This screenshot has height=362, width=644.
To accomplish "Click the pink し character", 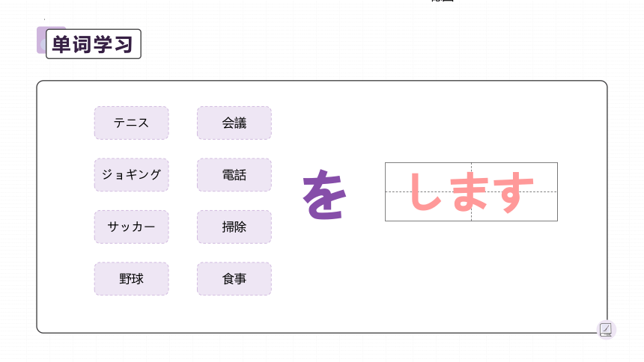I will pyautogui.click(x=425, y=191).
